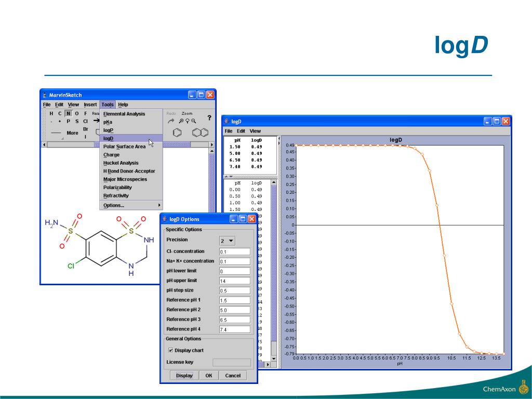532x399 pixels.
Task: Click Reference pH 1 field
Action: (235, 300)
